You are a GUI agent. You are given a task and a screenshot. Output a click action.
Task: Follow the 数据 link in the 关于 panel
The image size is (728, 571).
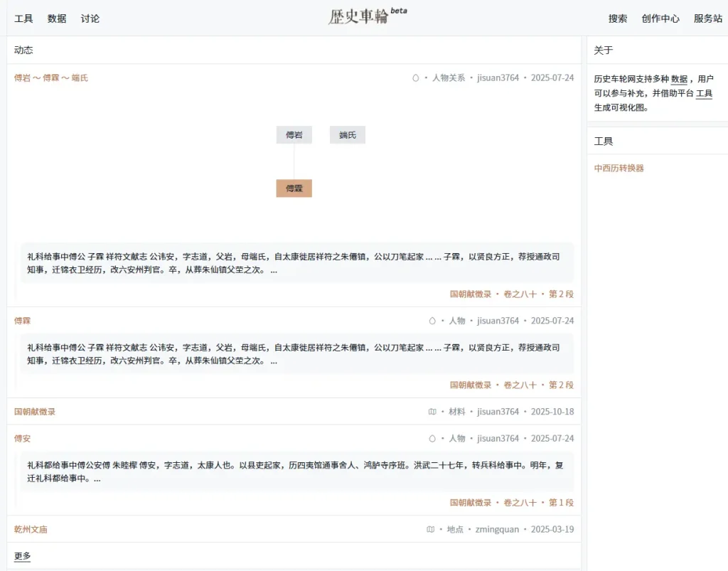(679, 80)
